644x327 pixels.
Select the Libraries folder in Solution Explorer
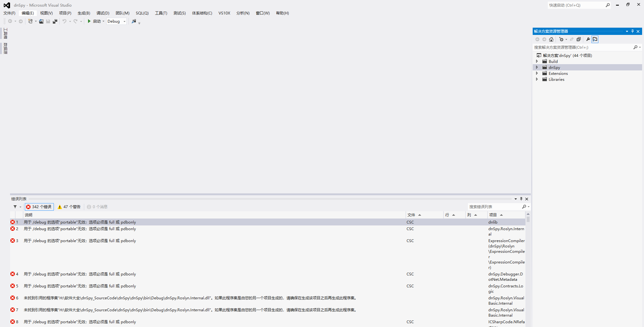tap(556, 79)
